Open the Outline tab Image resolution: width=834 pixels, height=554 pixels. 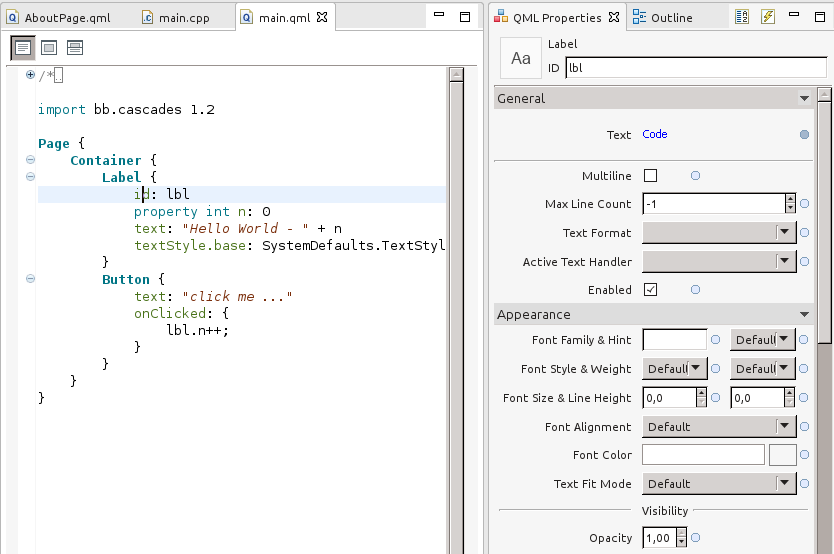663,17
